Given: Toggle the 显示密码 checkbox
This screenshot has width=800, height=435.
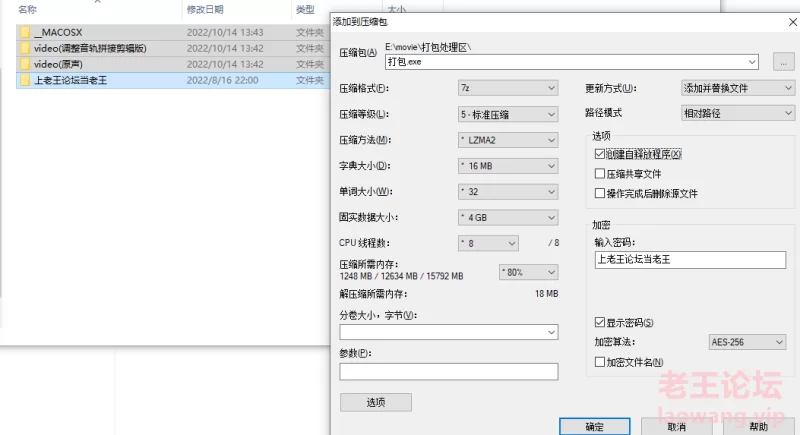Looking at the screenshot, I should (x=599, y=322).
